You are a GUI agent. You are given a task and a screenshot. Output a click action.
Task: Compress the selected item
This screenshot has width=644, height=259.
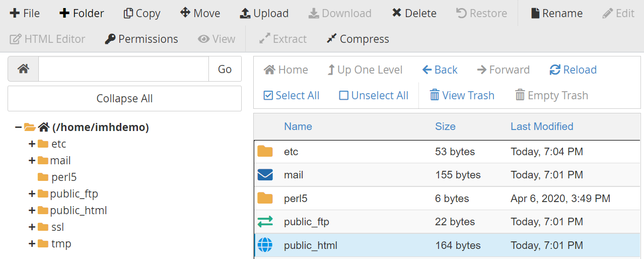coord(357,39)
